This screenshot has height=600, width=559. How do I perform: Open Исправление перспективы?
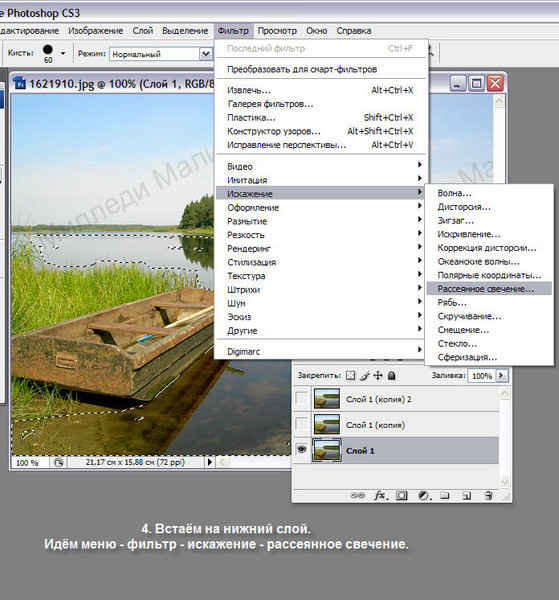click(321, 145)
